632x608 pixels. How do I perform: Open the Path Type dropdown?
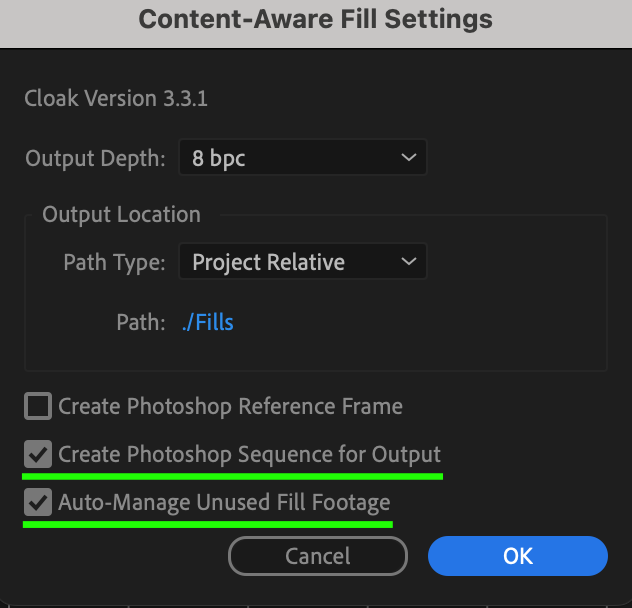click(301, 262)
